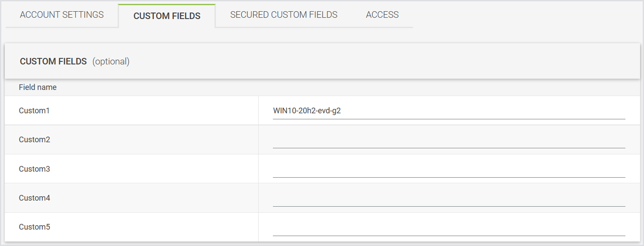Click the Custom1 field containing WIN10-20h2-evd-g2
Image resolution: width=644 pixels, height=246 pixels.
[x=449, y=111]
